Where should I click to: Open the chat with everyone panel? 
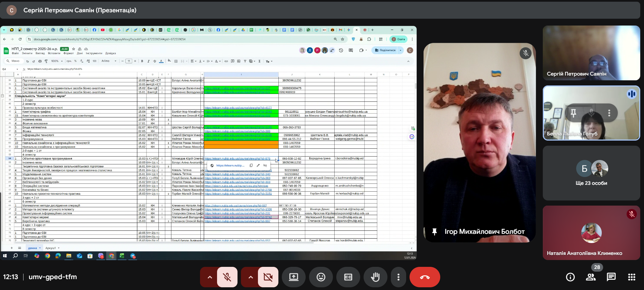[611, 277]
